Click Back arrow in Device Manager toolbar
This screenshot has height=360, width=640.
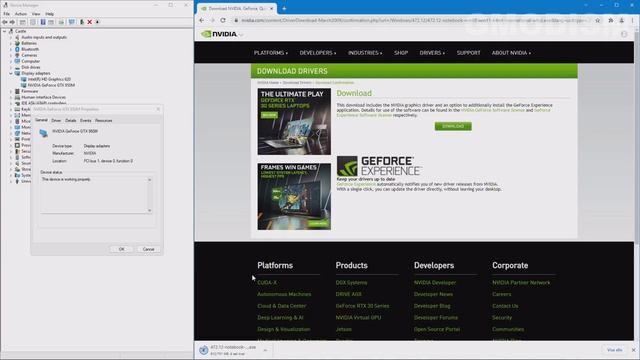5,22
